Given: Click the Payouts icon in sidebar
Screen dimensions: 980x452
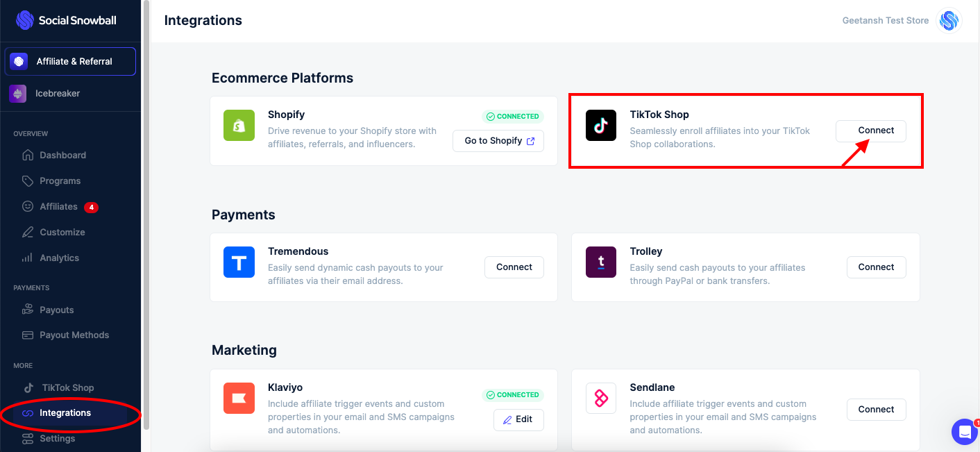Looking at the screenshot, I should [x=28, y=310].
